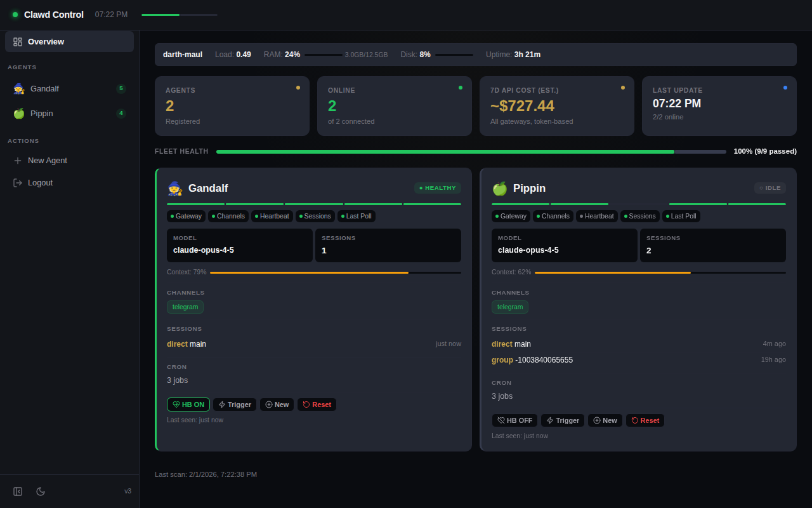This screenshot has height=508, width=812.
Task: Turn off Gandalf's HB ON heartbeat toggle
Action: (188, 404)
